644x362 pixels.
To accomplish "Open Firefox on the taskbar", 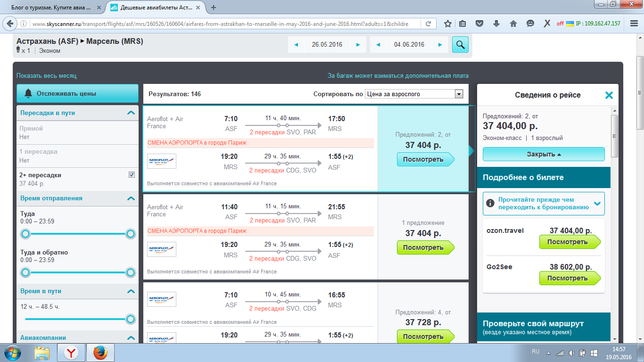I will pos(100,352).
